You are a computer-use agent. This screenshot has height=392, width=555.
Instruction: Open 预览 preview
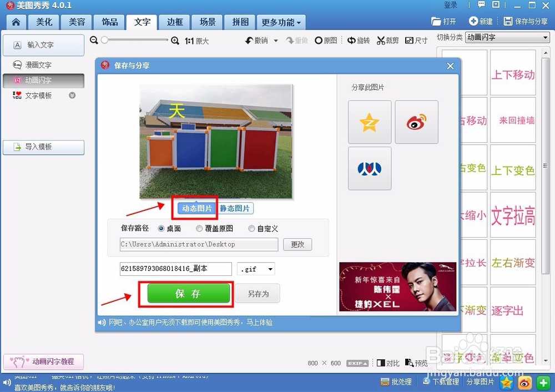tap(417, 363)
